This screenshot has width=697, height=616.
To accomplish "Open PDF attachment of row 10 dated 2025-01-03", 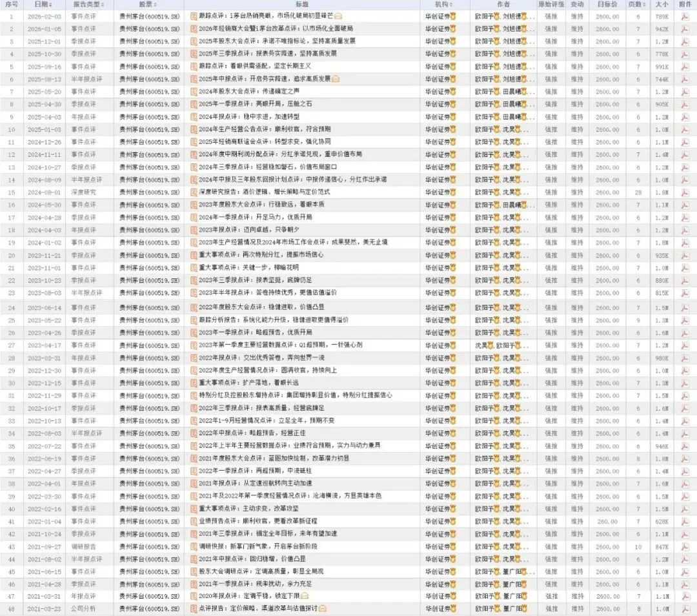I will coord(685,129).
